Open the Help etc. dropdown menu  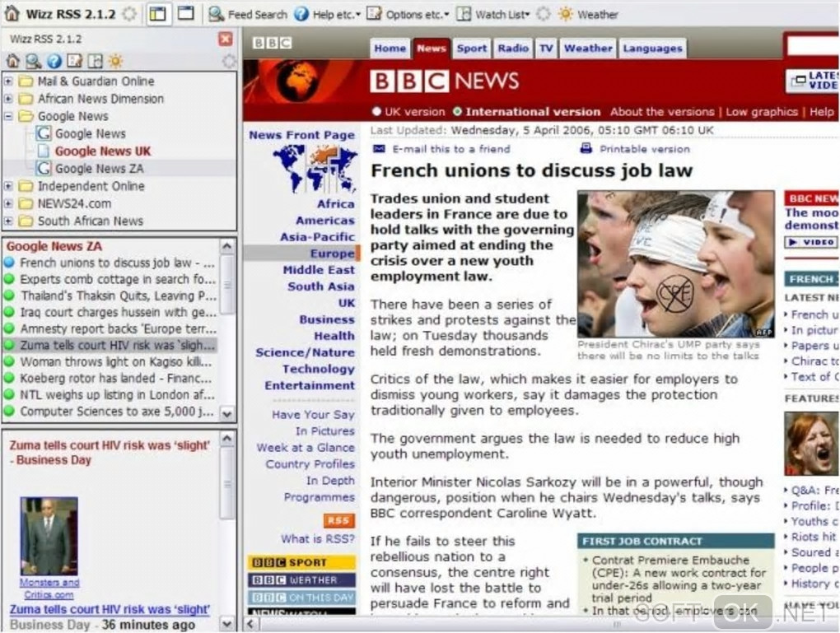tap(327, 15)
